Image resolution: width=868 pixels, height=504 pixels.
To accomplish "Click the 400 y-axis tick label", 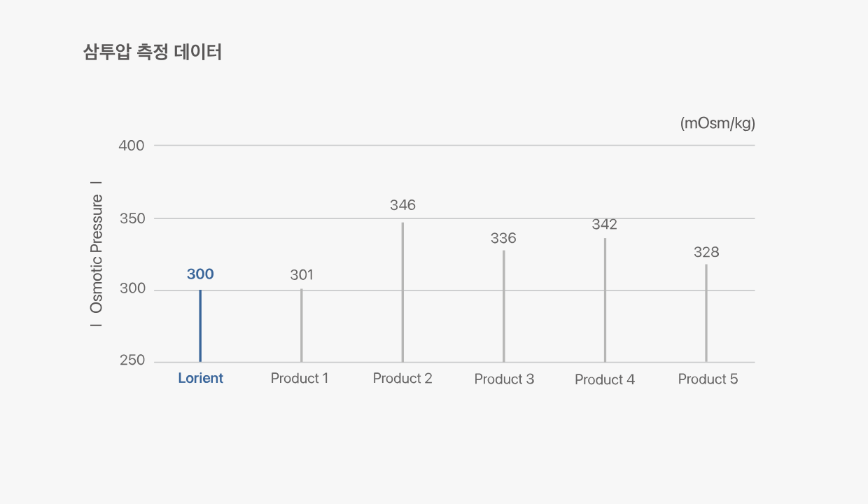I will (132, 146).
